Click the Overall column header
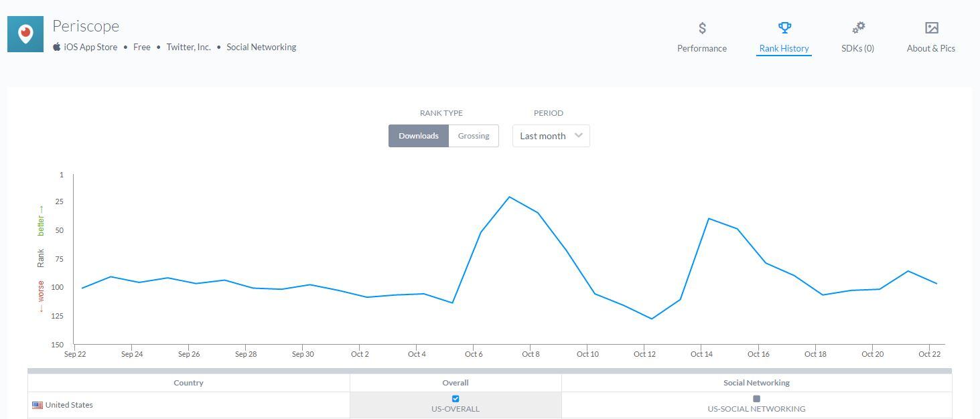This screenshot has width=980, height=419. pyautogui.click(x=456, y=383)
